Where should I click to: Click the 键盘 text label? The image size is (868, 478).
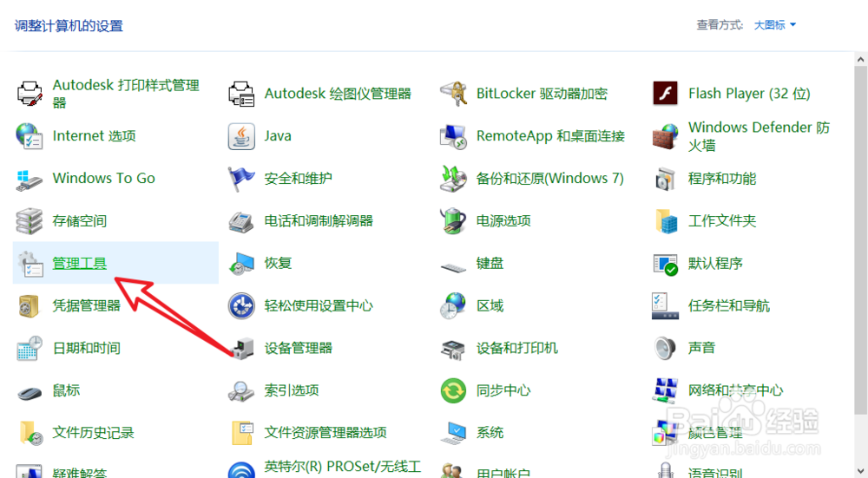click(x=490, y=264)
